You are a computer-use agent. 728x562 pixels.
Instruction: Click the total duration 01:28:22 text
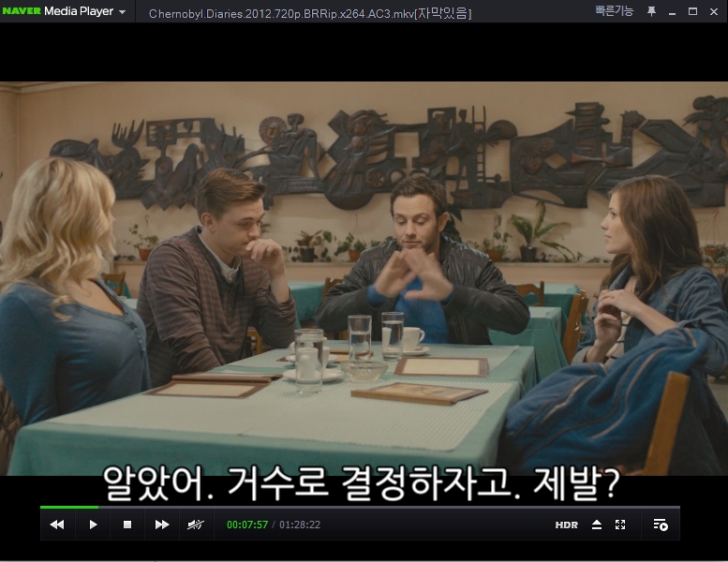[x=300, y=525]
